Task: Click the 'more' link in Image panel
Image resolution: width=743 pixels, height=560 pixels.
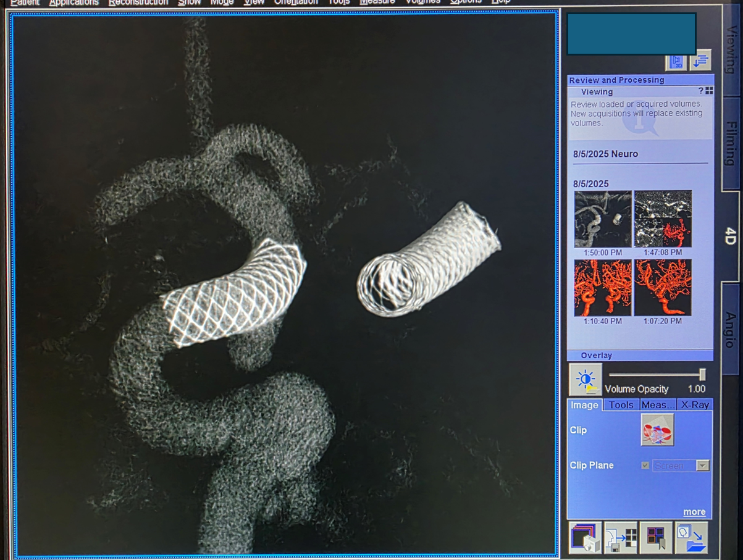Action: click(694, 512)
